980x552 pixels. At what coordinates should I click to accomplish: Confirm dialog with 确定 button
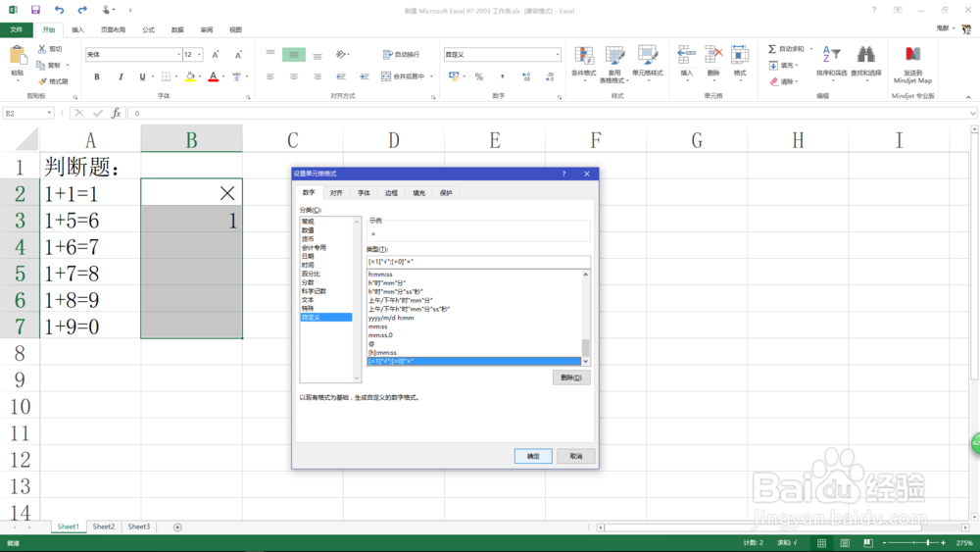click(533, 456)
